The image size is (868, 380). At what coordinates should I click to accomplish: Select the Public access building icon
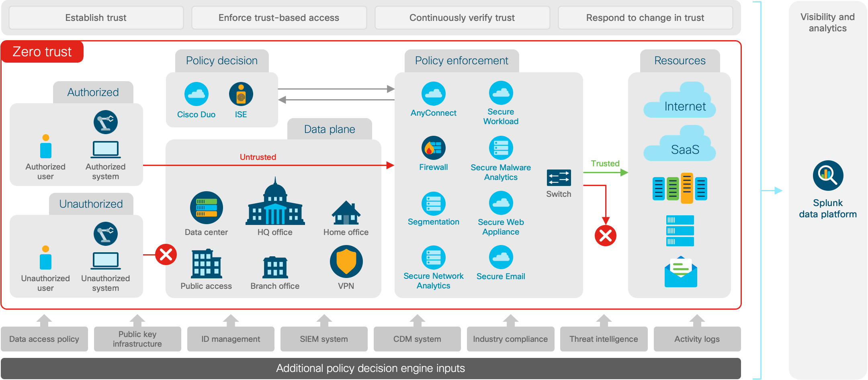coord(207,264)
